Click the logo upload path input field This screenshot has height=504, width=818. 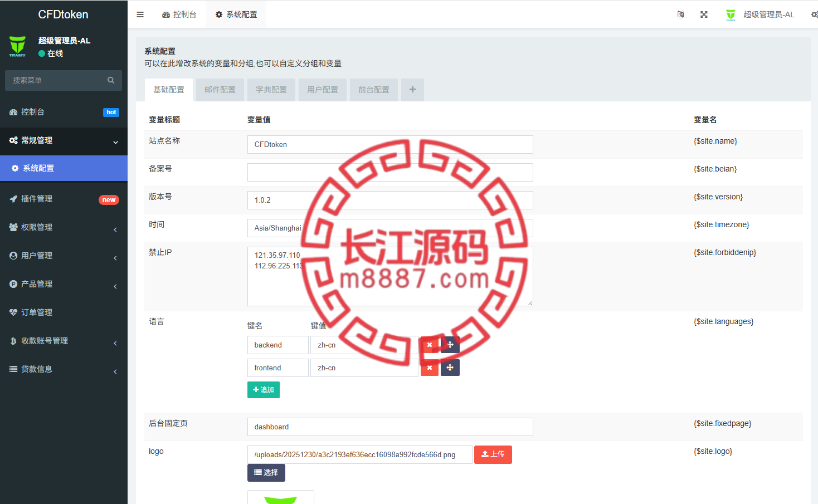click(x=360, y=454)
